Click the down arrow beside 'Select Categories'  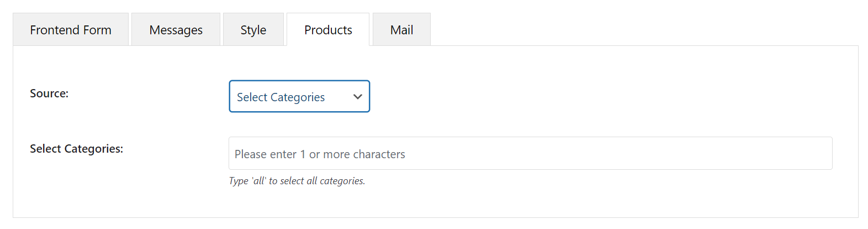358,97
